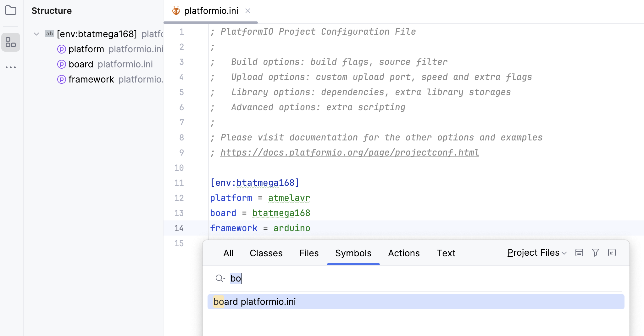The height and width of the screenshot is (336, 644).
Task: Open the search history dropdown beside the magnifier
Action: click(224, 279)
